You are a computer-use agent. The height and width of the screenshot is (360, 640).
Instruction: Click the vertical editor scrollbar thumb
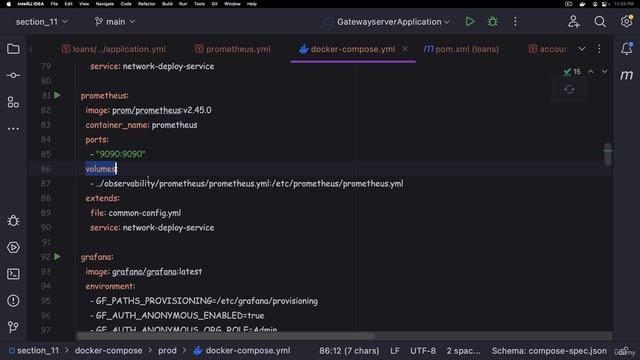pos(608,153)
